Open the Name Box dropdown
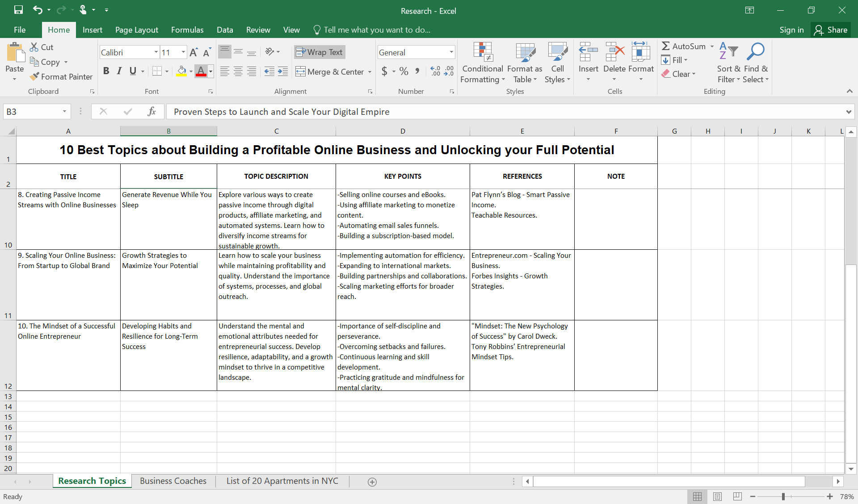 [x=64, y=111]
